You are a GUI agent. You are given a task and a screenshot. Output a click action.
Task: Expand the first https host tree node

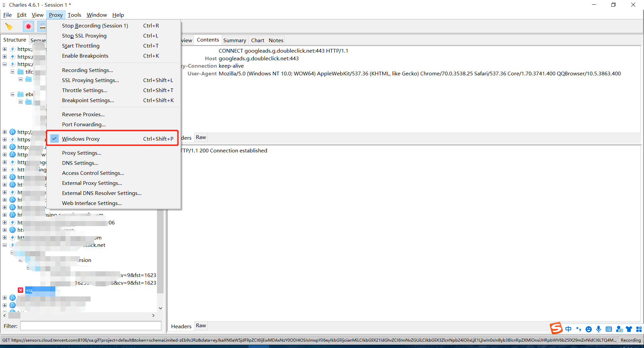[x=5, y=49]
